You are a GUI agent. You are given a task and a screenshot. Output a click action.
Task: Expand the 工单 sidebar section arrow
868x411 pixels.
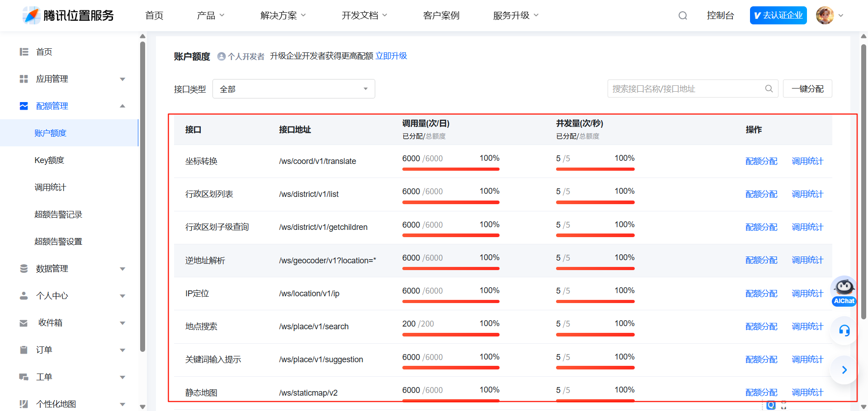point(123,377)
